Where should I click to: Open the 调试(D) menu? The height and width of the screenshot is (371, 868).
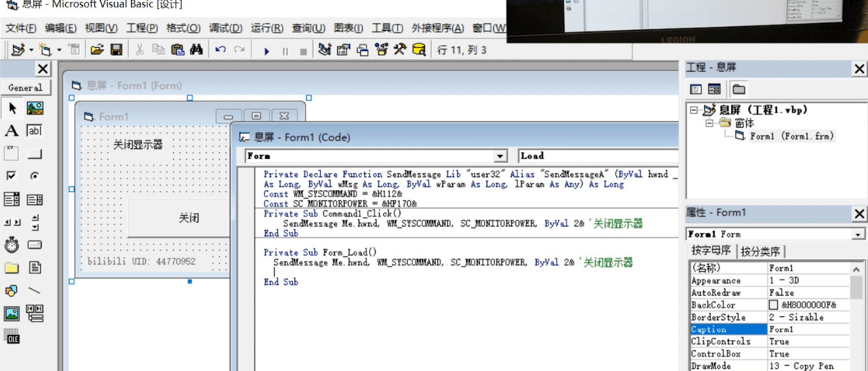[226, 29]
